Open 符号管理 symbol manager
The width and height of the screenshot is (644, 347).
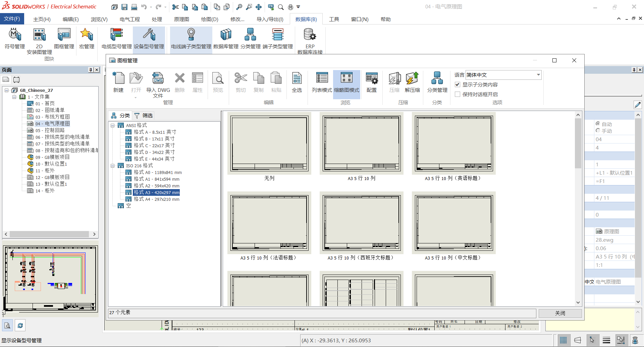click(x=15, y=39)
